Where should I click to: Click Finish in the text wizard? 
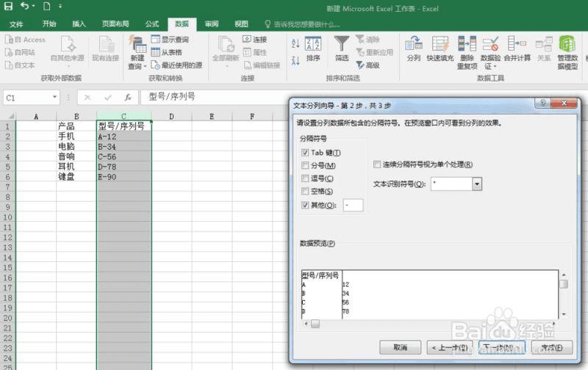(x=552, y=347)
